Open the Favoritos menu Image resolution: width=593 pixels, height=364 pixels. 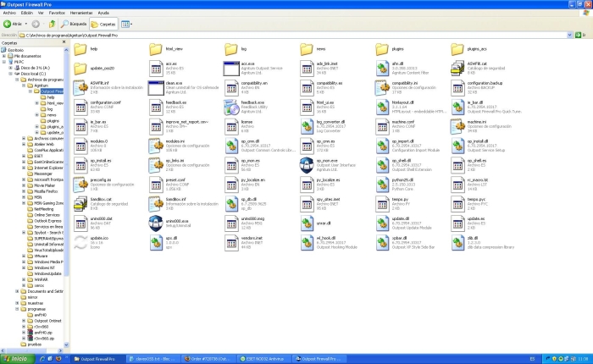[x=57, y=13]
